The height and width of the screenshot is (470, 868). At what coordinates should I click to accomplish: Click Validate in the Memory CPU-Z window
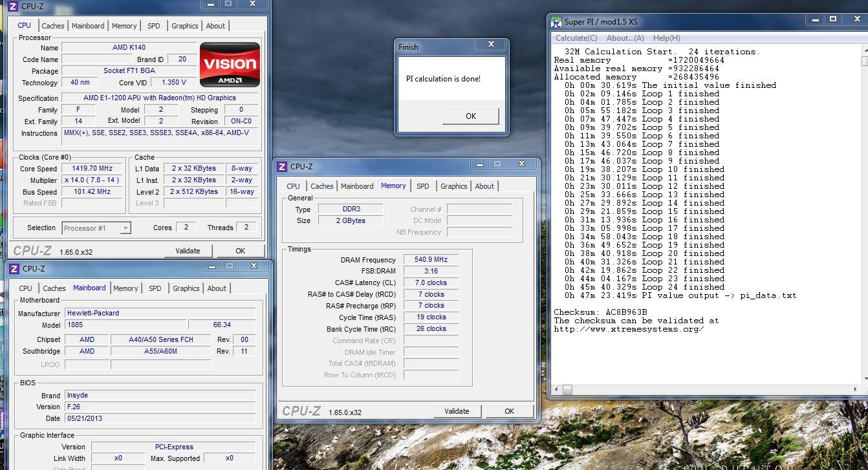[457, 411]
